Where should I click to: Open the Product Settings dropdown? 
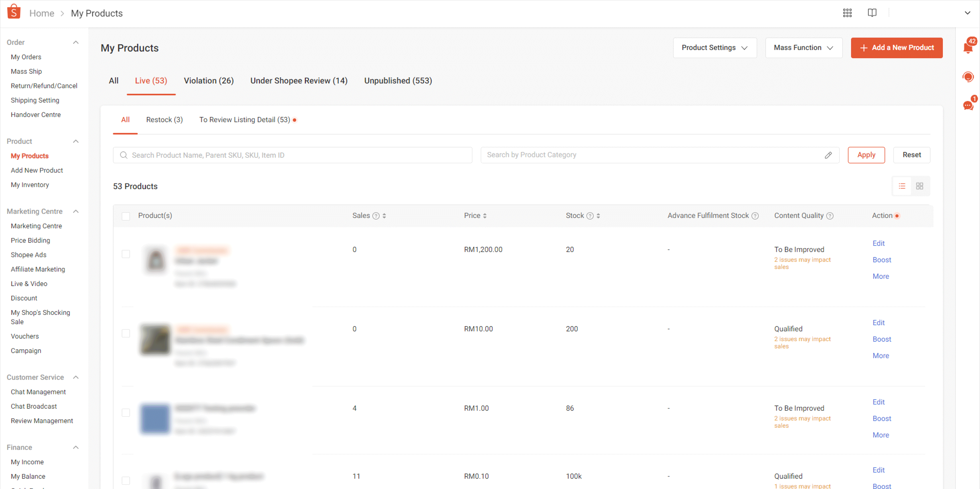(715, 48)
